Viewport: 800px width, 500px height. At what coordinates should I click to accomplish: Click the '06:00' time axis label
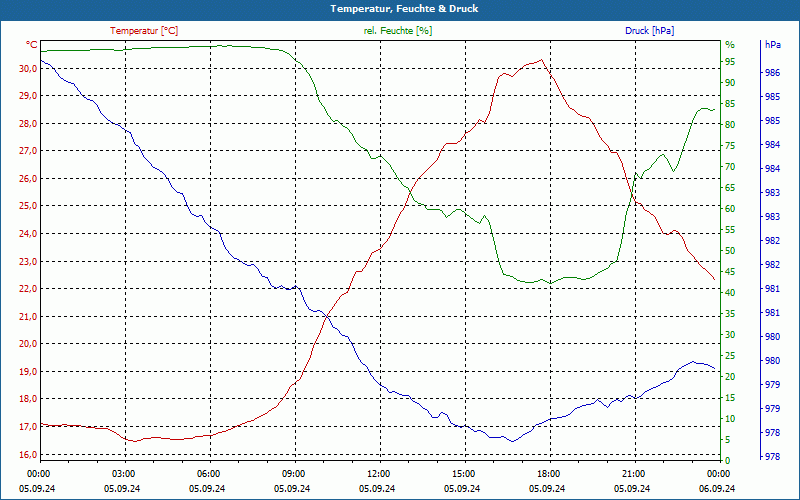[x=210, y=474]
